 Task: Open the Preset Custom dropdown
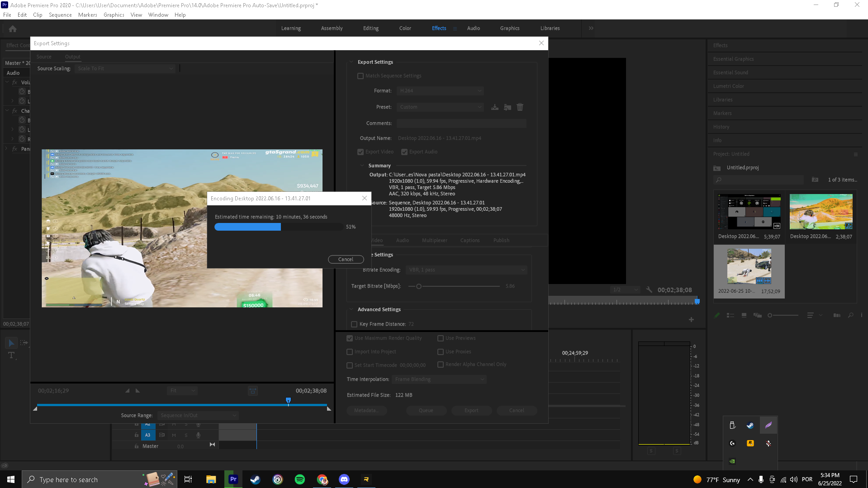click(440, 107)
